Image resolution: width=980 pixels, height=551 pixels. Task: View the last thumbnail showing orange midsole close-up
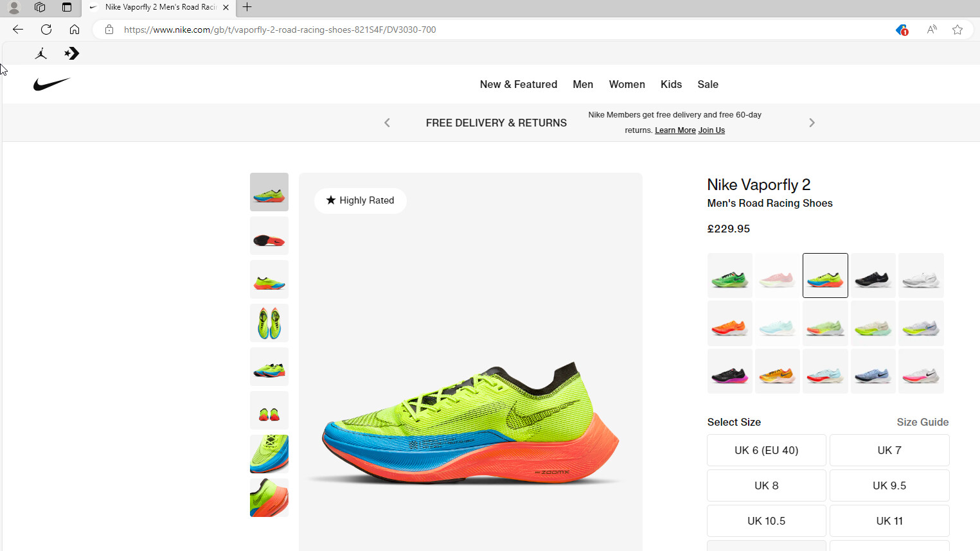tap(269, 498)
